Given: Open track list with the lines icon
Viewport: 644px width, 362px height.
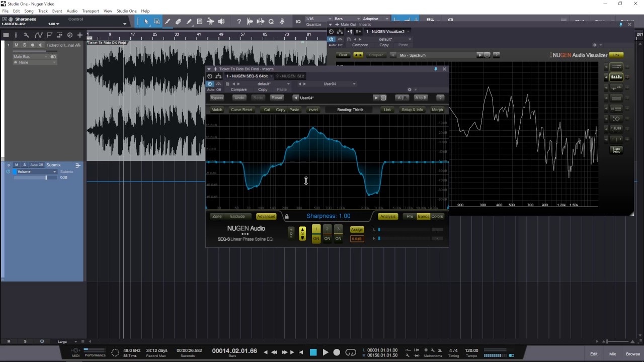Looking at the screenshot, I should click(6, 35).
